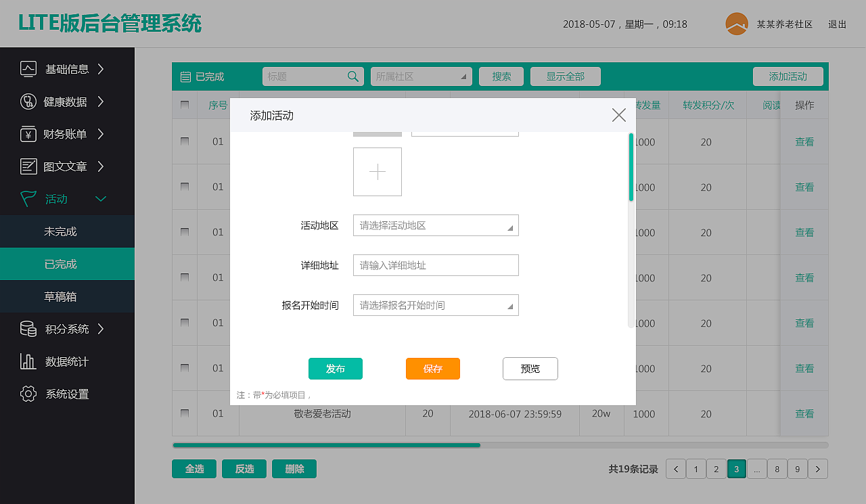This screenshot has width=866, height=504.
Task: Tick the checkbox of the first table row
Action: (185, 142)
